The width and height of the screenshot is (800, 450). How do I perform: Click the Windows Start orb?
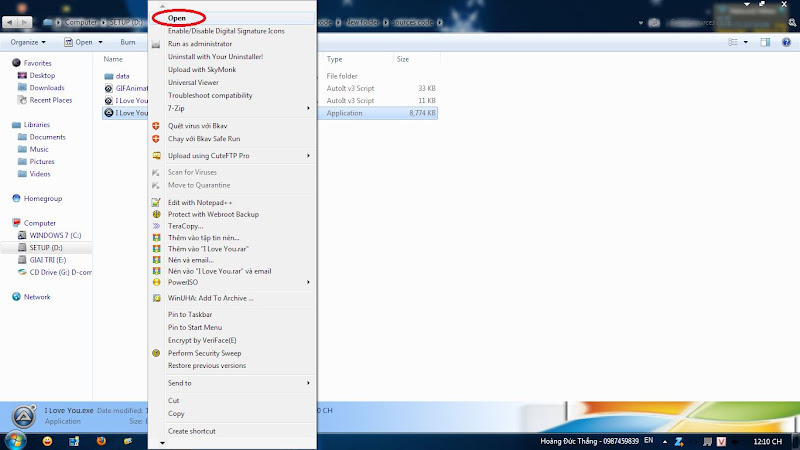click(15, 440)
